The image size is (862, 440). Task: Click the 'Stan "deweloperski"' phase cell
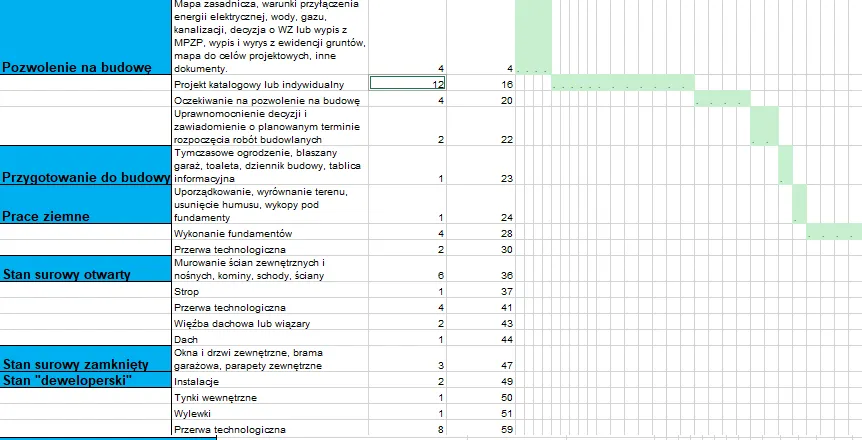[86, 380]
